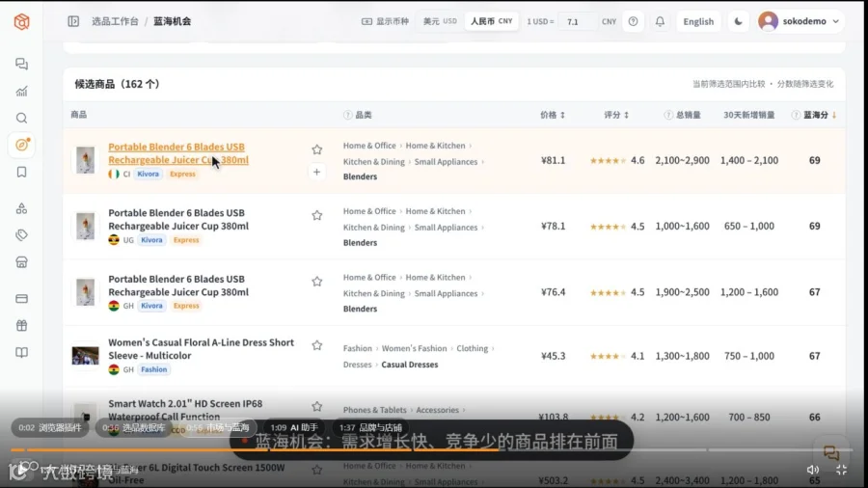
Task: Open Women's Casual Floral A-Line Dress link
Action: click(x=201, y=348)
